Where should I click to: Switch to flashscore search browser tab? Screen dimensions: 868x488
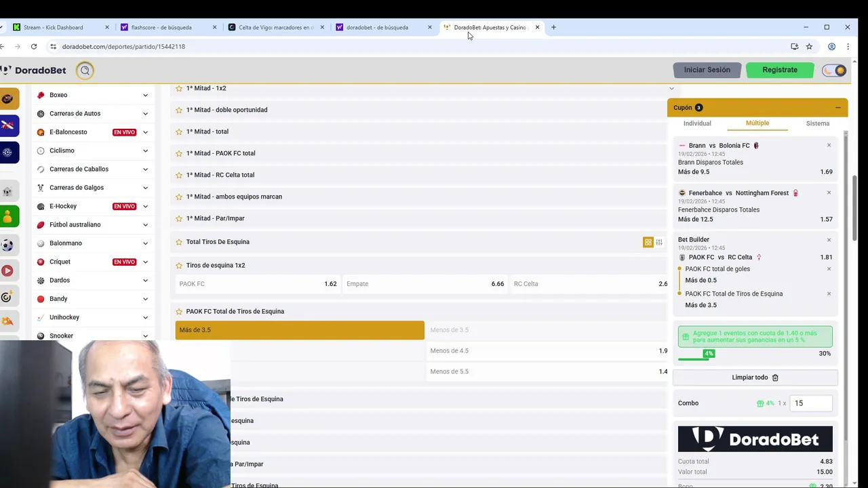click(x=167, y=27)
